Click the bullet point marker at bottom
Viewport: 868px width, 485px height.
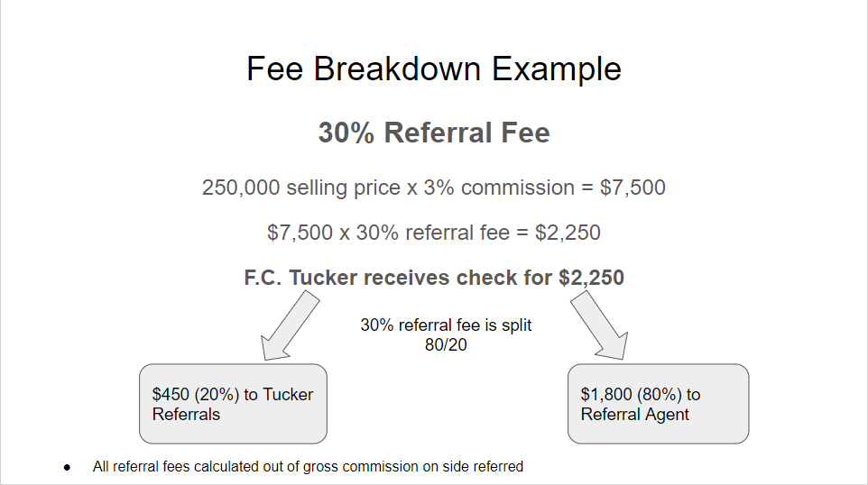(67, 467)
